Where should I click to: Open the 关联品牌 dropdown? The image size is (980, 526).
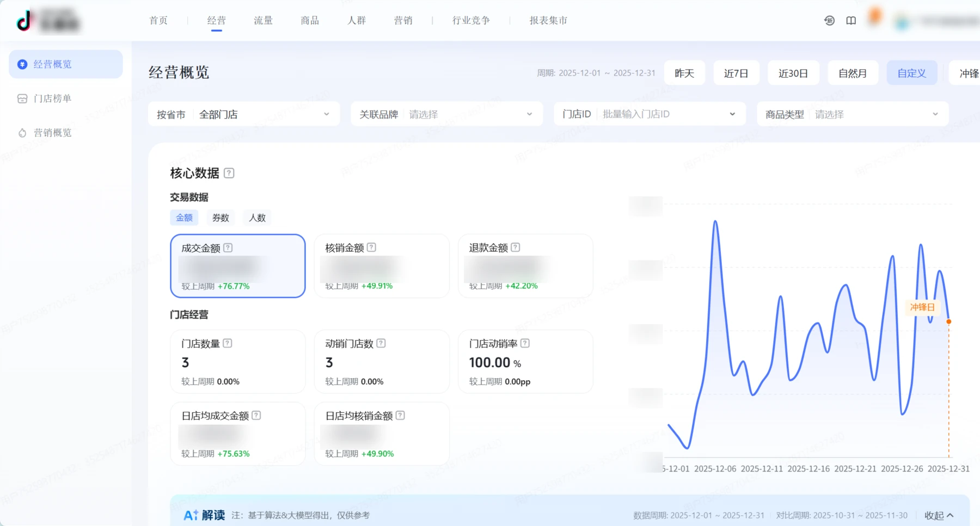point(446,114)
